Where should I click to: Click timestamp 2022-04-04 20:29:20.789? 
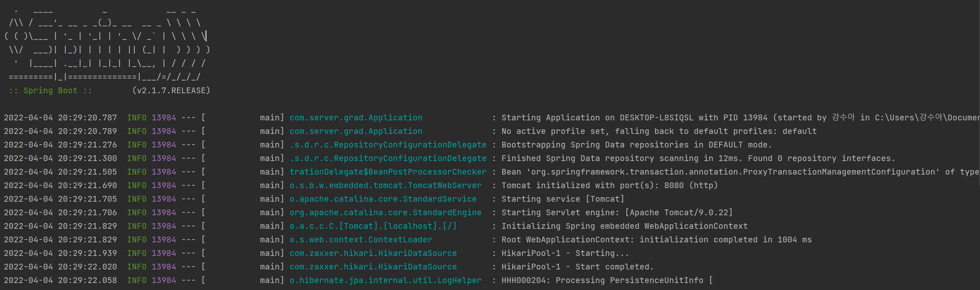[x=60, y=131]
